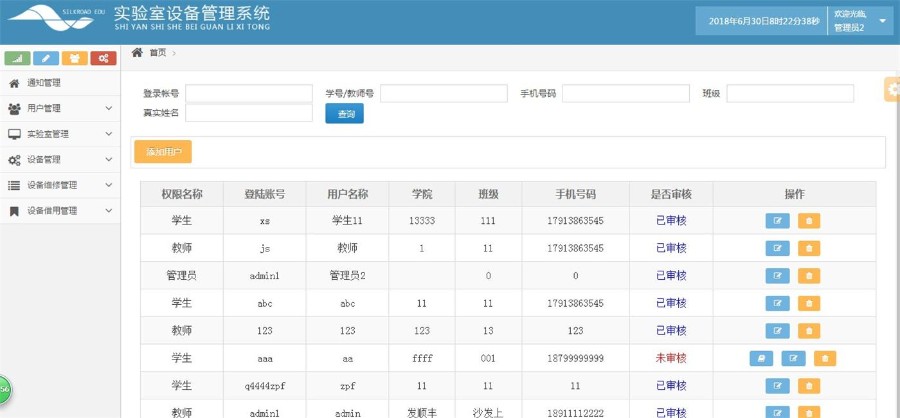The width and height of the screenshot is (900, 418).
Task: Open the settings gear tab on right edge
Action: point(893,89)
